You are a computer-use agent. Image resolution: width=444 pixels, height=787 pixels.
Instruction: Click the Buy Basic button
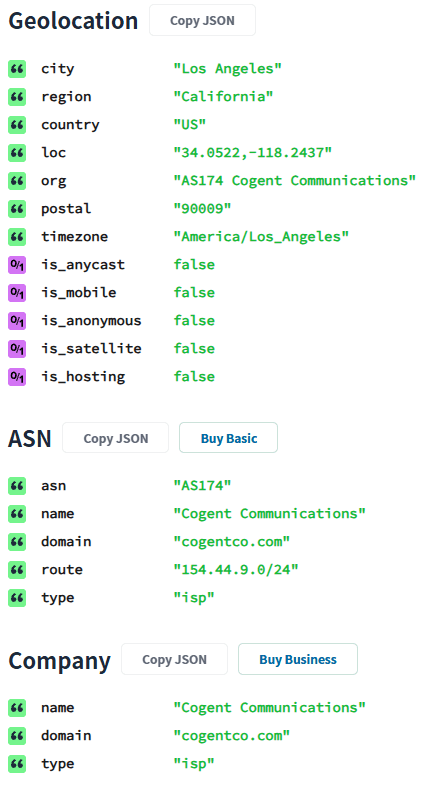click(229, 438)
